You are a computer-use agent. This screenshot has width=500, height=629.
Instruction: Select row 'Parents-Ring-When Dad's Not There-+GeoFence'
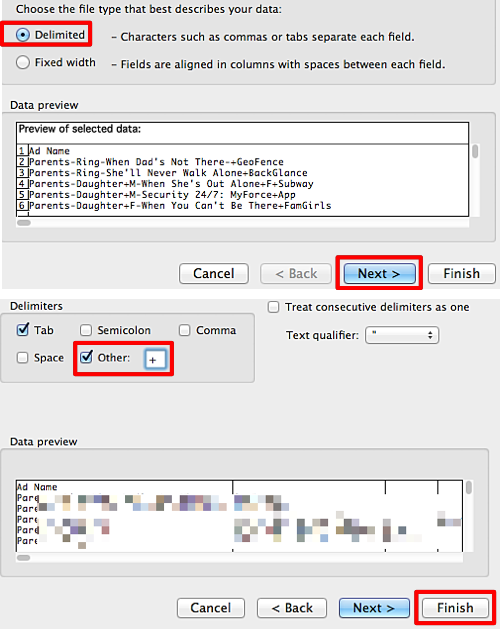click(x=156, y=162)
